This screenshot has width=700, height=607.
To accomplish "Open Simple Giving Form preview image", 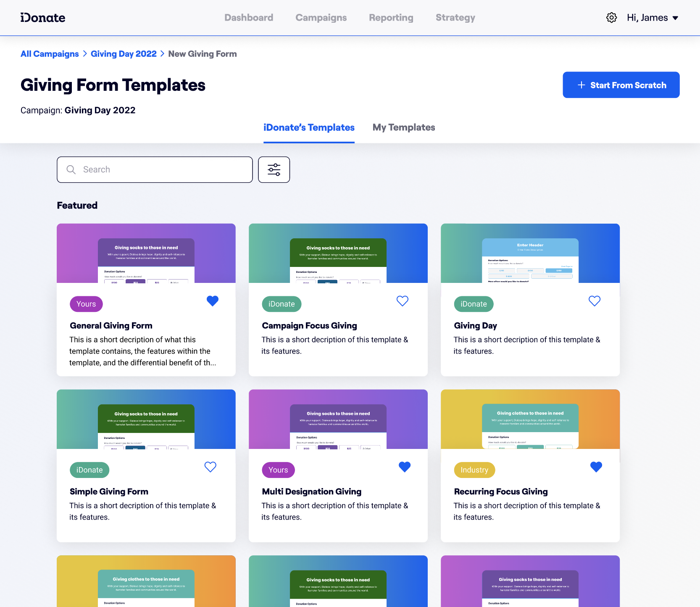I will pos(146,419).
